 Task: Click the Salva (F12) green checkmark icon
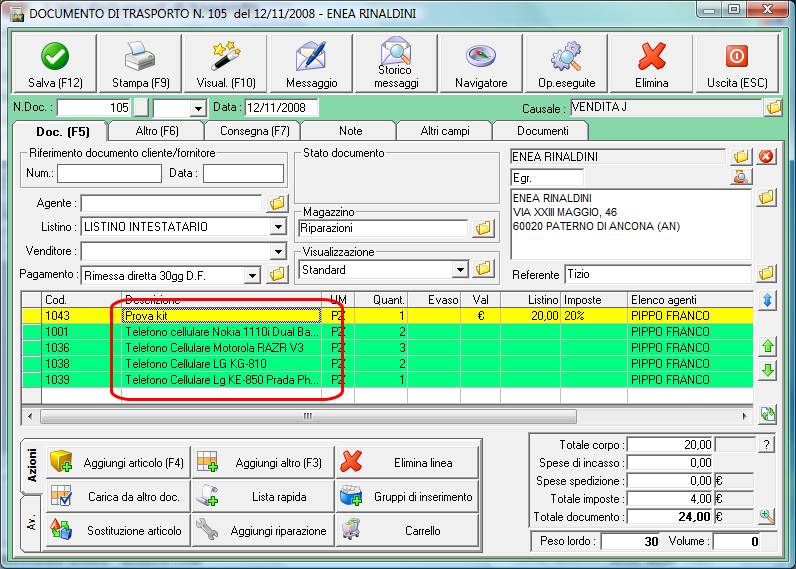(55, 56)
